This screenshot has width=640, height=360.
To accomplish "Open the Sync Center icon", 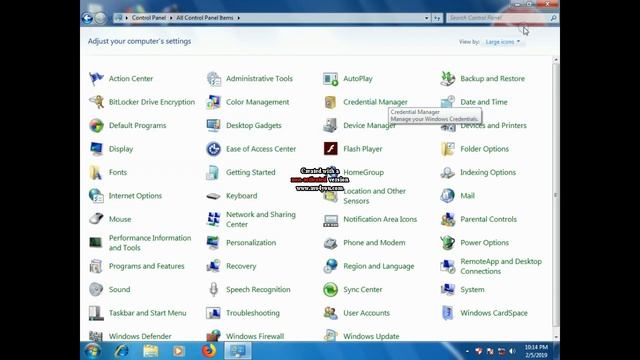I will coord(331,289).
